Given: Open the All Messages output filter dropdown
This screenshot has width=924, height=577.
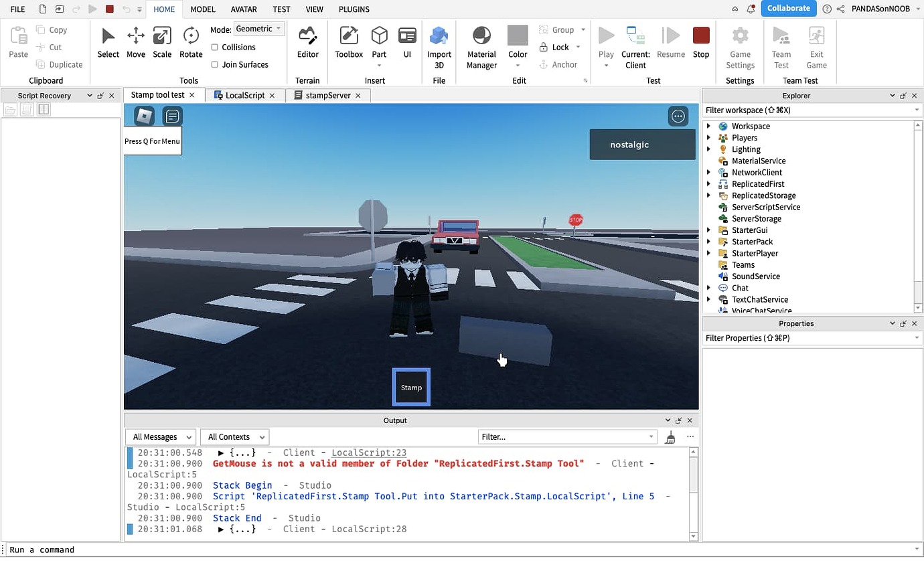Looking at the screenshot, I should click(160, 436).
